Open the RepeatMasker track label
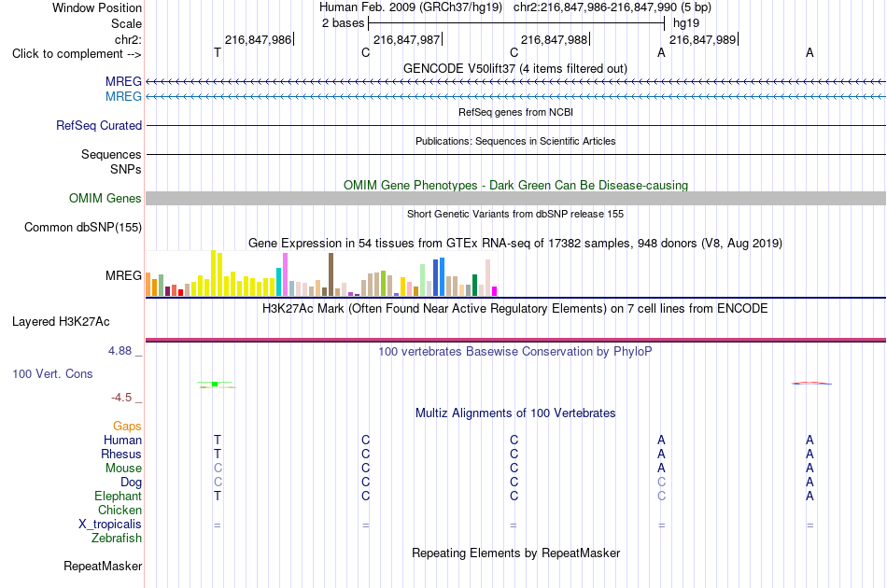Screen dimensions: 887x588 click(x=103, y=566)
